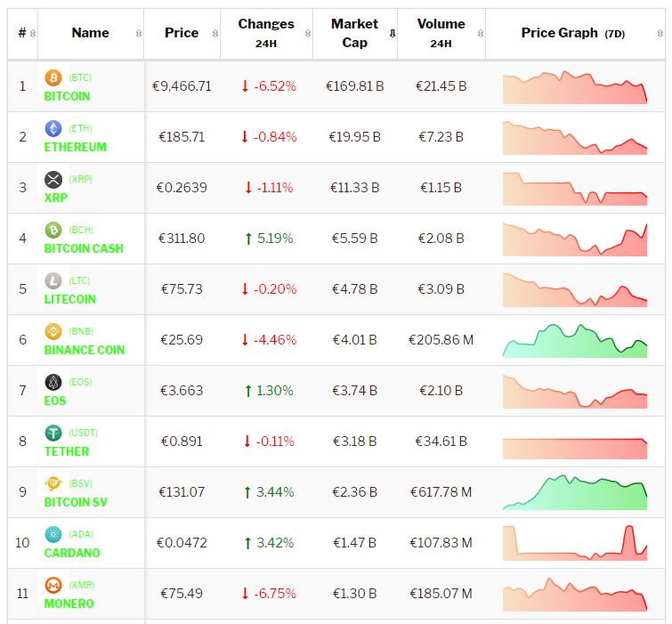Sort list by Name column header
This screenshot has width=672, height=624.
[x=90, y=33]
